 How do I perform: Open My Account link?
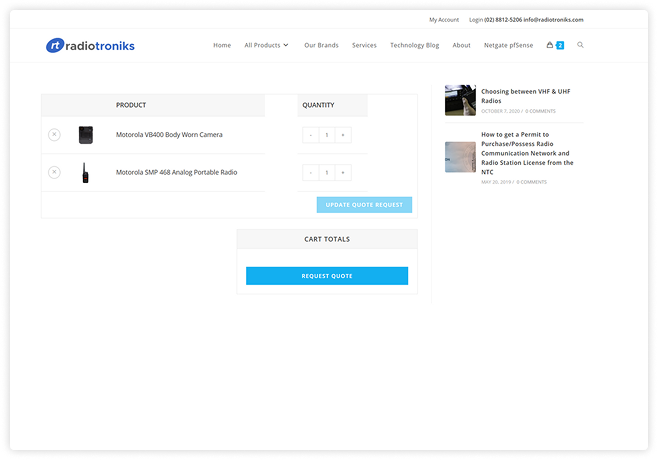[444, 20]
